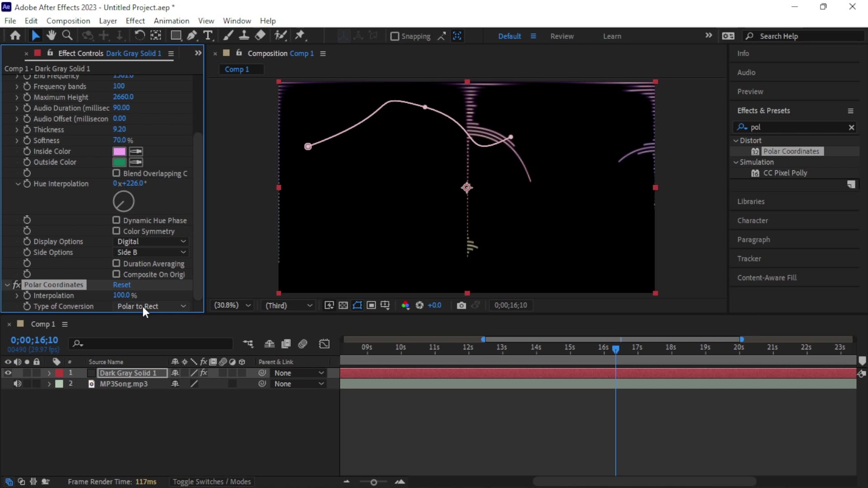
Task: Reset the Polar Coordinates effect
Action: pos(122,285)
